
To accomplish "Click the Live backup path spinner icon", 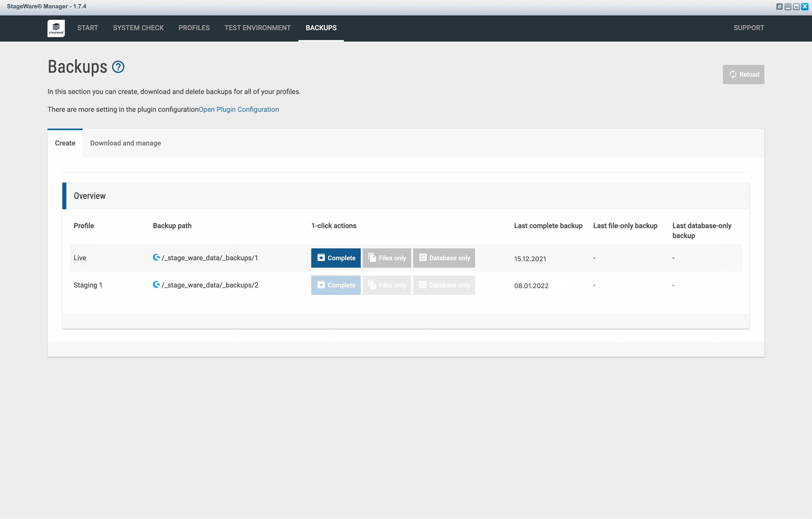I will 156,258.
